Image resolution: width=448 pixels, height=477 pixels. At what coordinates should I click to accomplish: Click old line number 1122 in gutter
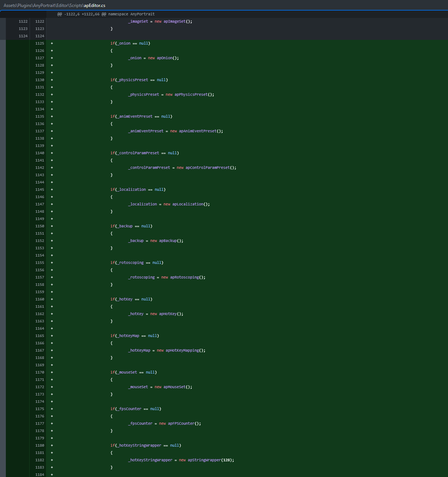coord(23,21)
